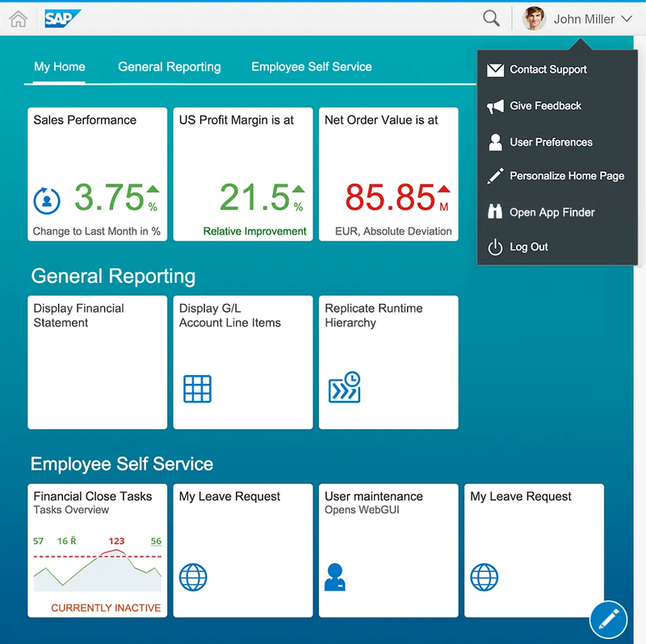Click the underlined 56 chart value

point(156,541)
